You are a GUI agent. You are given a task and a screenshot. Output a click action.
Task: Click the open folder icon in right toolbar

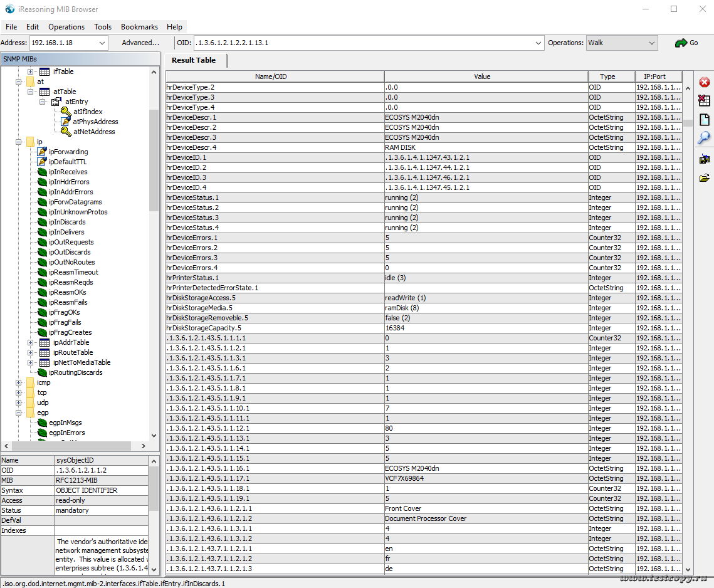704,178
